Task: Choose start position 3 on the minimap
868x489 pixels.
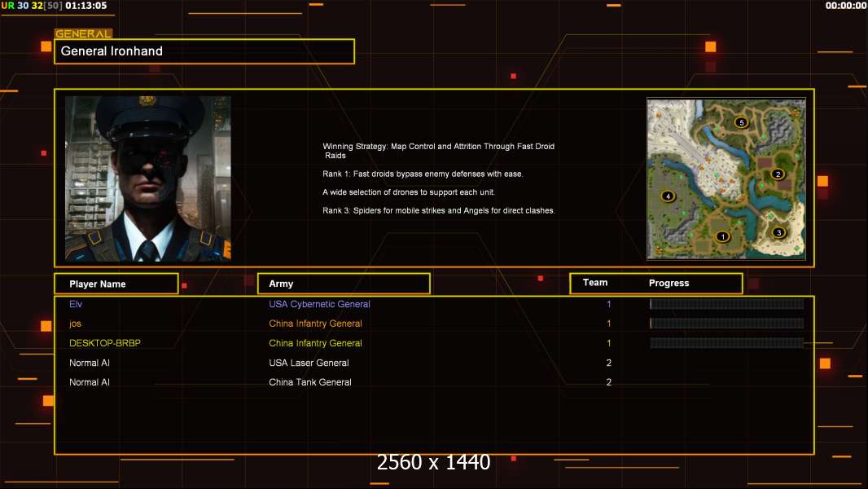Action: pos(779,232)
